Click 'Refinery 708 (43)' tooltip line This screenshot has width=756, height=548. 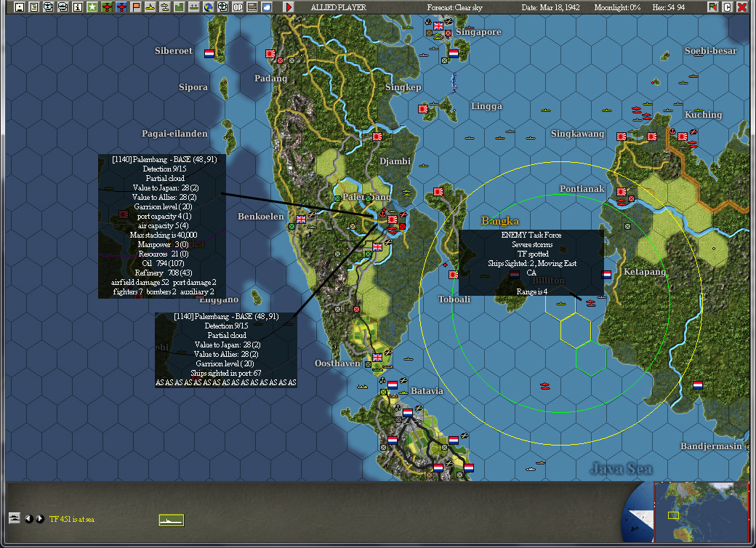pos(164,273)
